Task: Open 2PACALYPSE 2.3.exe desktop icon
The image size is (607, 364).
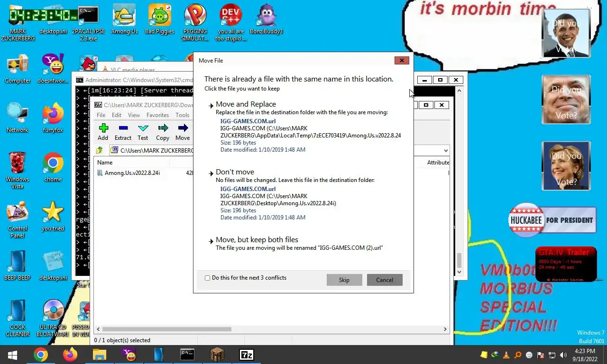Action: [89, 23]
